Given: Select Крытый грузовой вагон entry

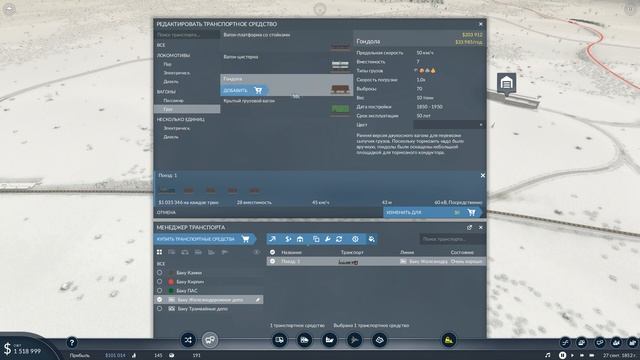Looking at the screenshot, I should point(287,107).
